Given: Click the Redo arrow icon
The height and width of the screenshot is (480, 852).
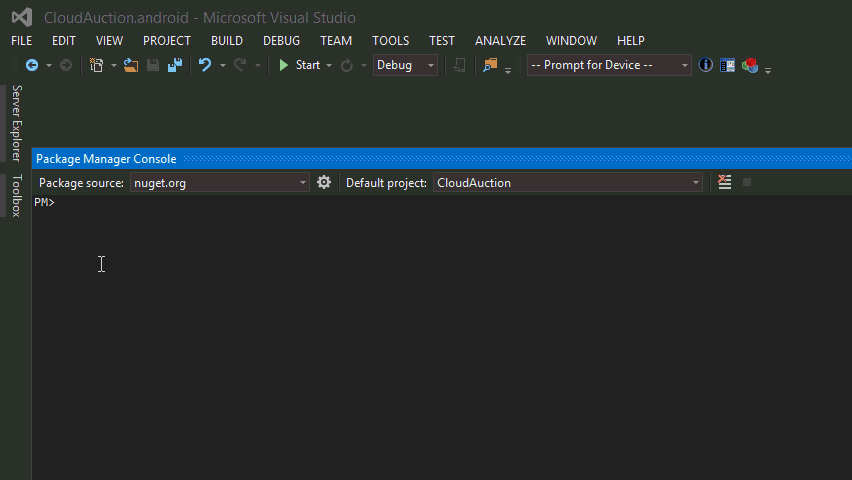Looking at the screenshot, I should [x=240, y=65].
